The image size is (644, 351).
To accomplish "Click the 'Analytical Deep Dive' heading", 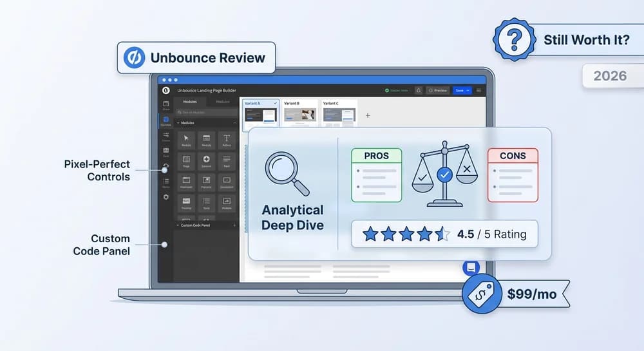I will pyautogui.click(x=292, y=218).
